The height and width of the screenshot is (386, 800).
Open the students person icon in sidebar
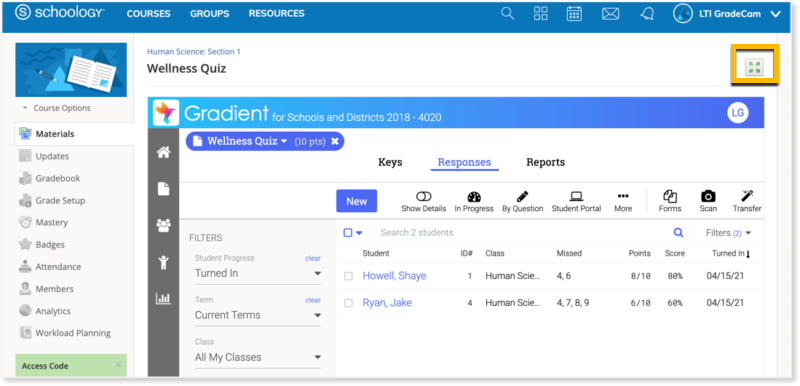point(163,263)
